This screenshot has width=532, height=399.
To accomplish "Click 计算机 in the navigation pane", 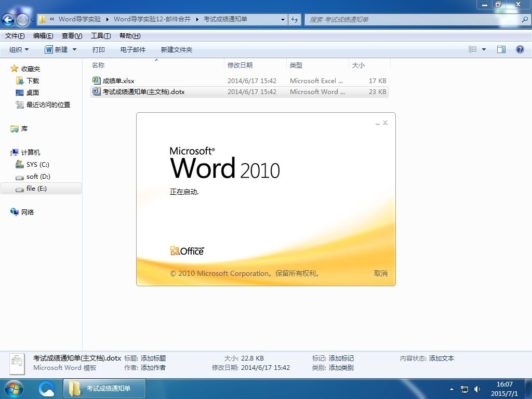I will click(x=31, y=152).
